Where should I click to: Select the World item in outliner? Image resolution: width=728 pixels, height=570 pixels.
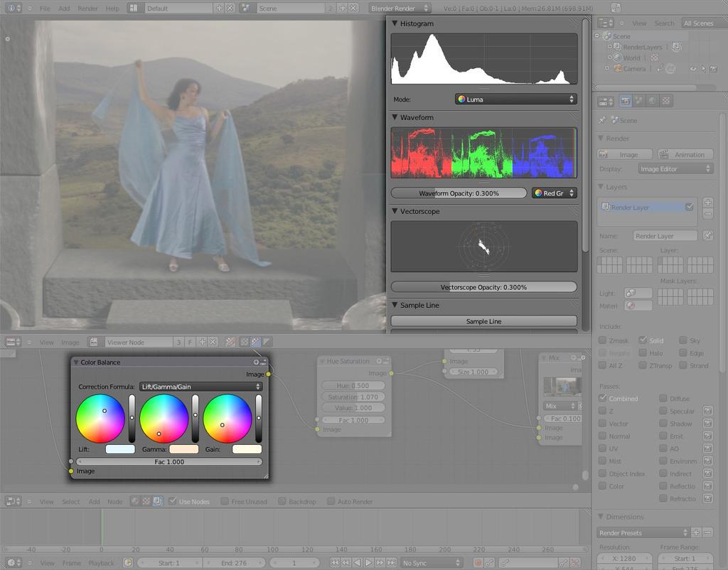pyautogui.click(x=631, y=58)
